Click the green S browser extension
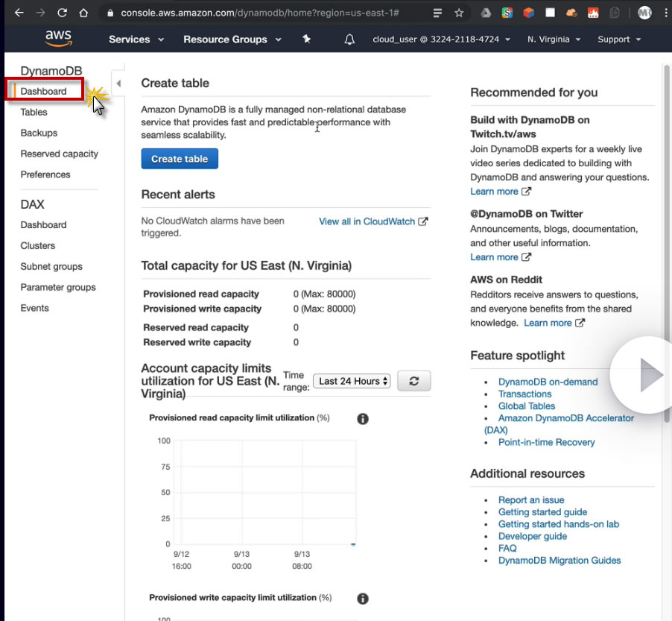The image size is (672, 621). (507, 13)
